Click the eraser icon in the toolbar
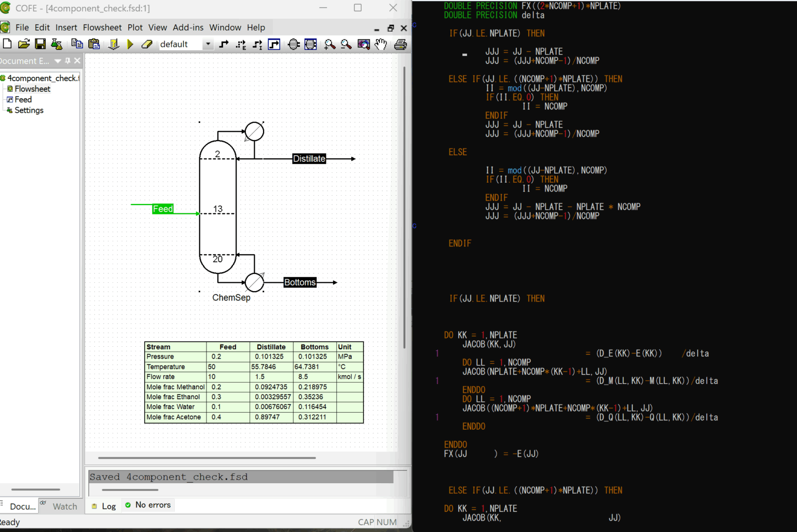The height and width of the screenshot is (532, 797). [x=147, y=45]
